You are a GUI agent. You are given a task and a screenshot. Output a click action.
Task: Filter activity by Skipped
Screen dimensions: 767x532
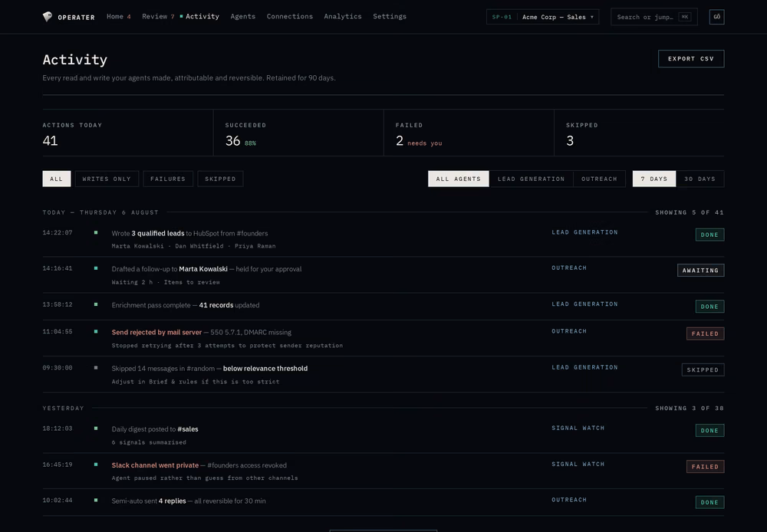pyautogui.click(x=220, y=179)
